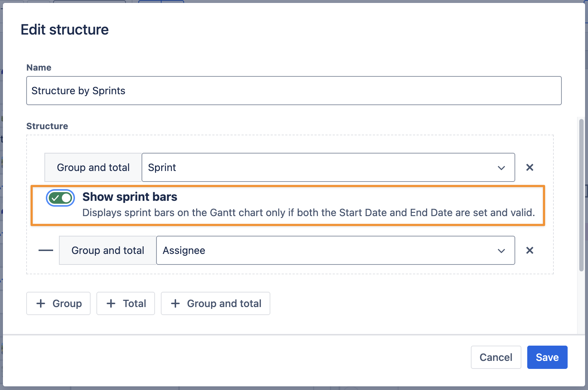Screen dimensions: 588x390
Task: Cancel editing the structure
Action: (x=496, y=357)
